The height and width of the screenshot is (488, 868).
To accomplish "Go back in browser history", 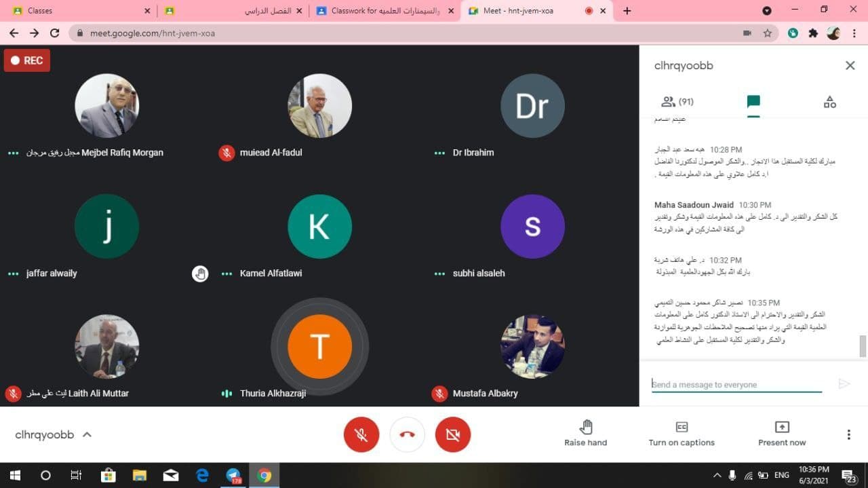I will (14, 33).
